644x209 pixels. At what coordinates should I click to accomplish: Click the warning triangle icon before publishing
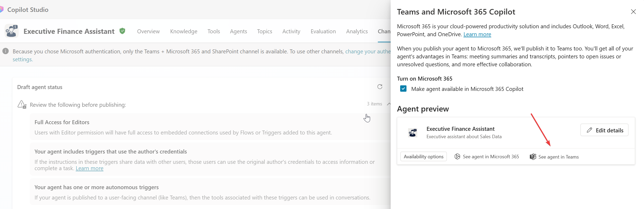pos(22,105)
